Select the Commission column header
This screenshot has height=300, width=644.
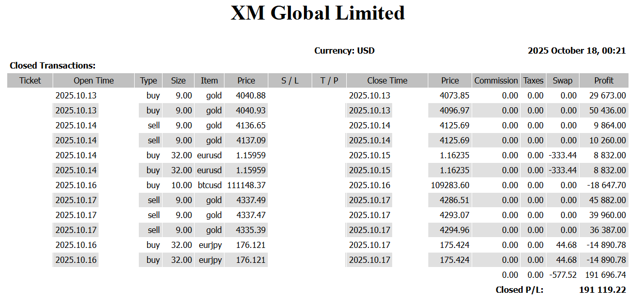point(496,80)
